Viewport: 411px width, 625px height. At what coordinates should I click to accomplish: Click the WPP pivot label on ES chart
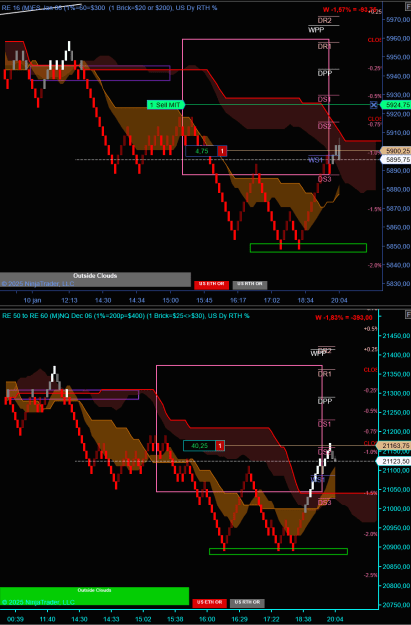click(x=316, y=30)
